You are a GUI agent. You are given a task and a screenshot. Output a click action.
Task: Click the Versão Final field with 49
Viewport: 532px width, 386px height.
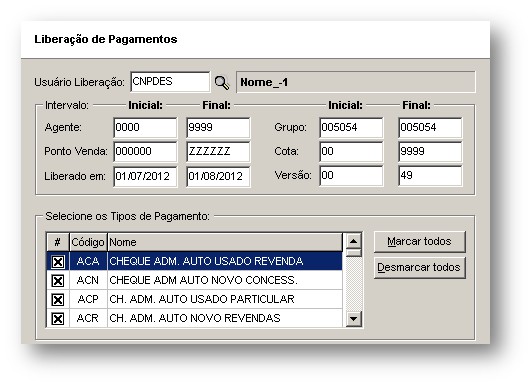[430, 176]
